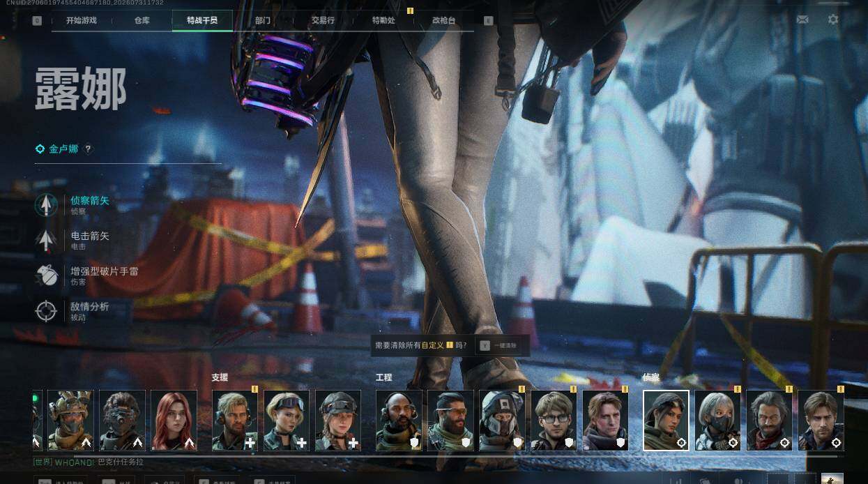Select the gray-haired masked recon operator

pyautogui.click(x=717, y=421)
